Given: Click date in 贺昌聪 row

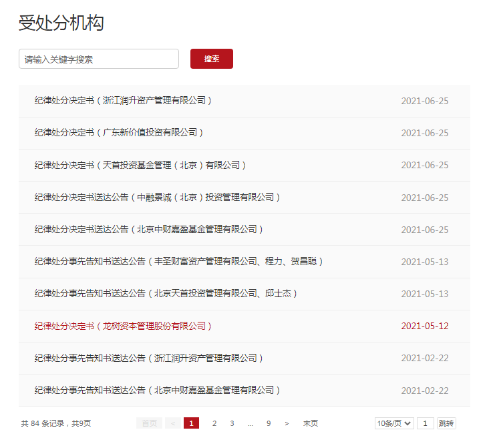Looking at the screenshot, I should click(x=425, y=262).
